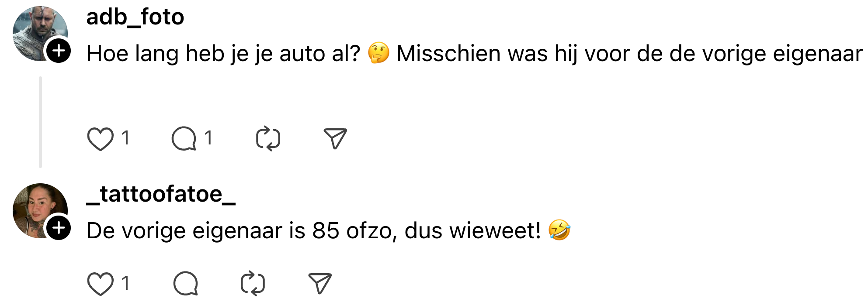The width and height of the screenshot is (868, 302).
Task: View like count on _tattoofatoe_'s reply
Action: click(x=125, y=283)
